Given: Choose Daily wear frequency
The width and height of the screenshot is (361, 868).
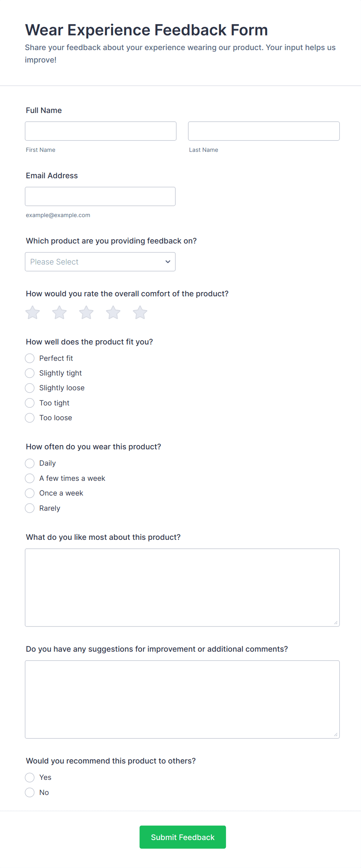Looking at the screenshot, I should click(30, 463).
